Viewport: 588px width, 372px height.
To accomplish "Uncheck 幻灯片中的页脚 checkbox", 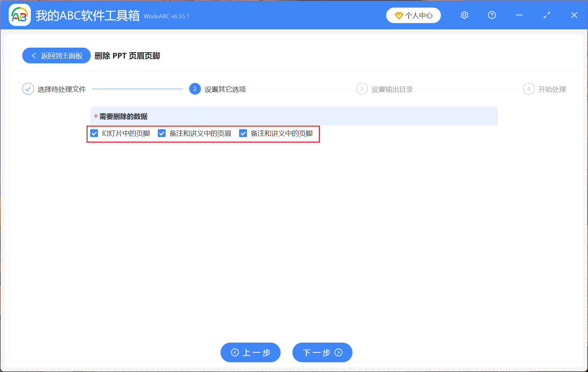I will (94, 133).
